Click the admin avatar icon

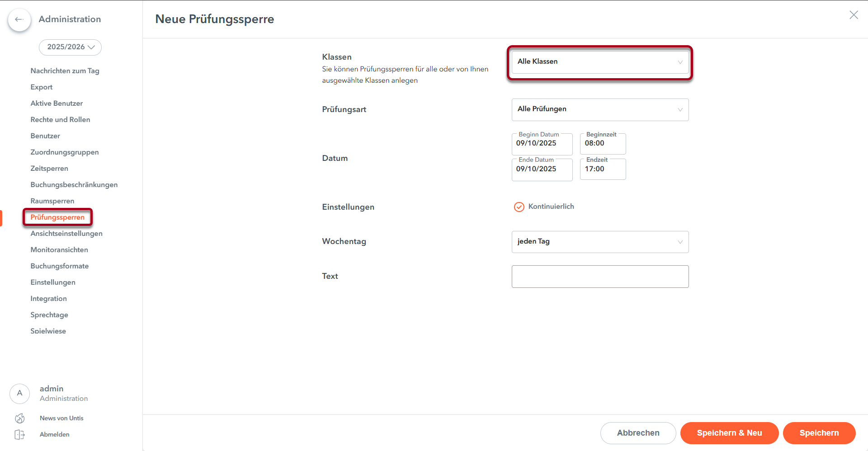click(x=19, y=393)
